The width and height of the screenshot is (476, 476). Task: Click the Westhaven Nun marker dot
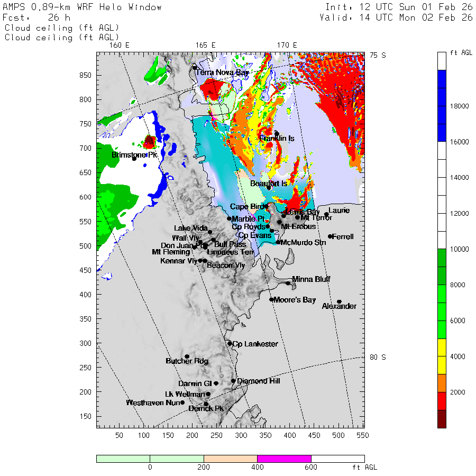pyautogui.click(x=182, y=402)
